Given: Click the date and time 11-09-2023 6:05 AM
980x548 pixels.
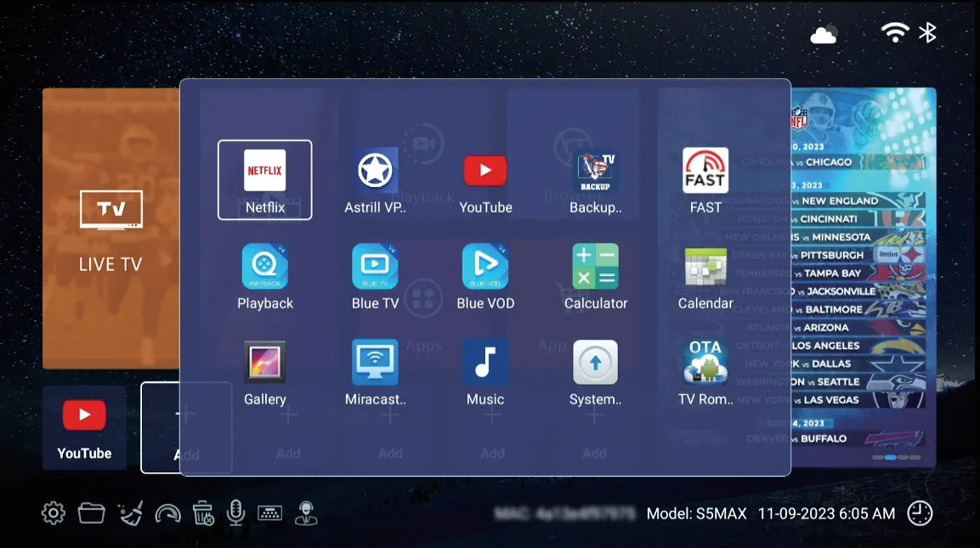Looking at the screenshot, I should point(826,514).
